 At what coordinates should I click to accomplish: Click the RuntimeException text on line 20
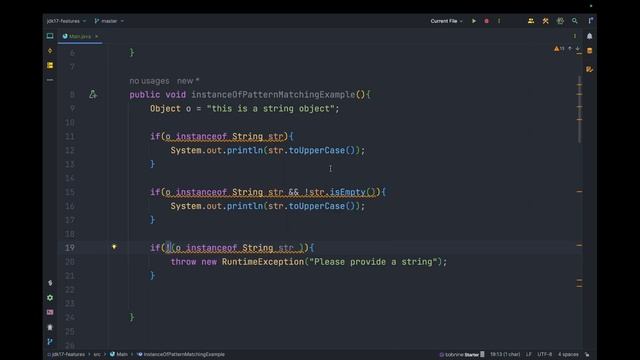[263, 262]
